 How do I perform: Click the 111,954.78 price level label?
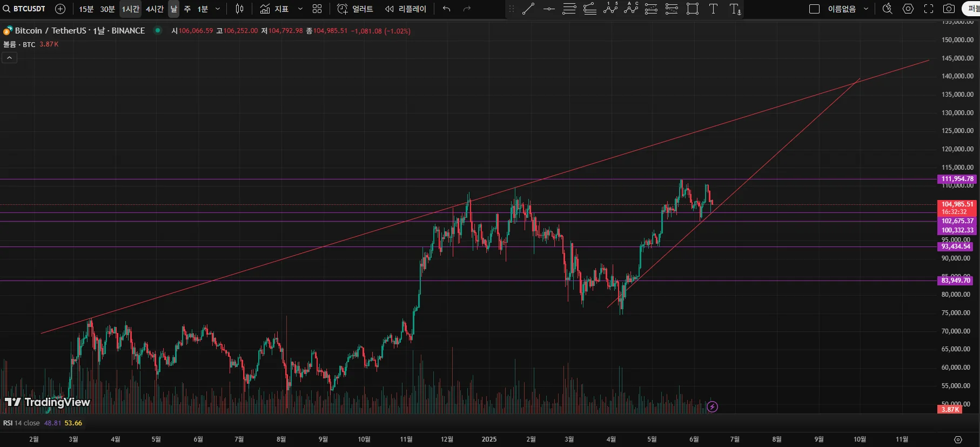(x=957, y=179)
